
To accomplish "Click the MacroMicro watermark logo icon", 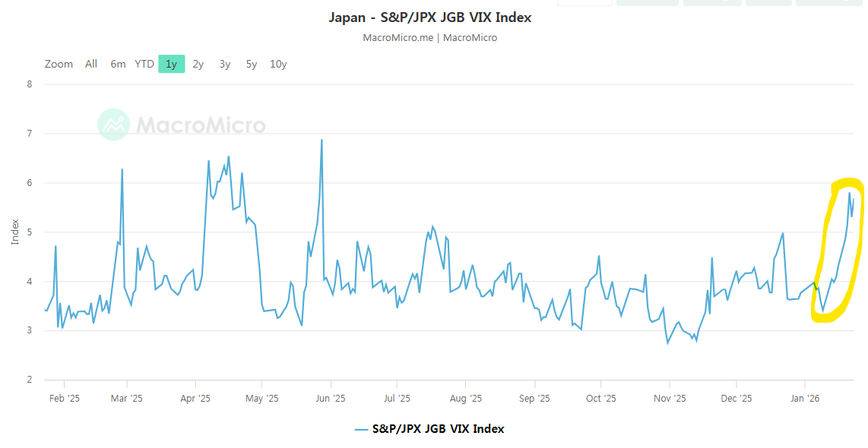I will (x=113, y=125).
